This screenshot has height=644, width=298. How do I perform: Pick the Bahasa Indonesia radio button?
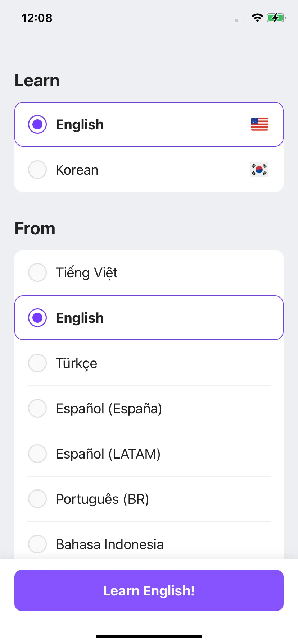[x=37, y=544]
